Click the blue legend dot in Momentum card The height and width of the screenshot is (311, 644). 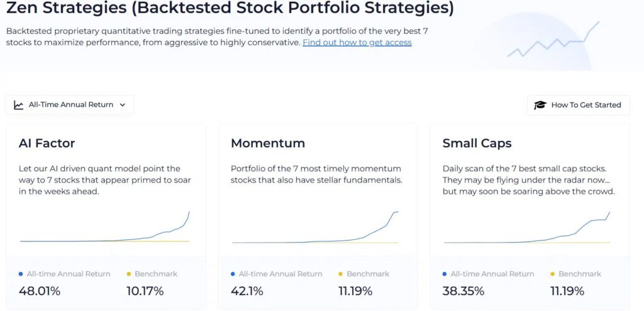[x=233, y=274]
